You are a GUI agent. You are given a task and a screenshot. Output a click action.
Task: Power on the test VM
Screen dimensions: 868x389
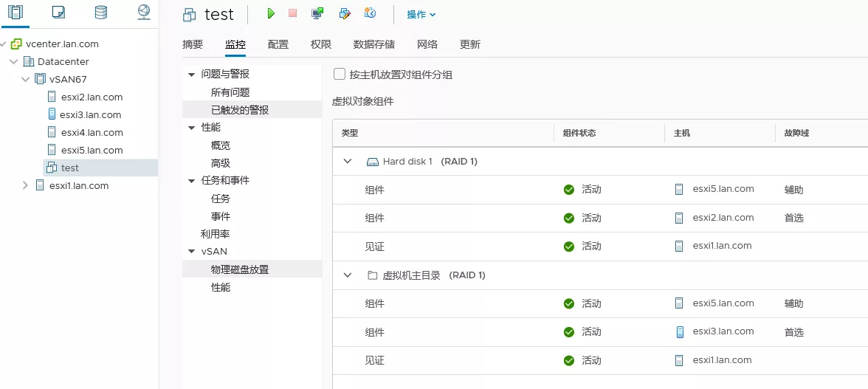pos(271,13)
